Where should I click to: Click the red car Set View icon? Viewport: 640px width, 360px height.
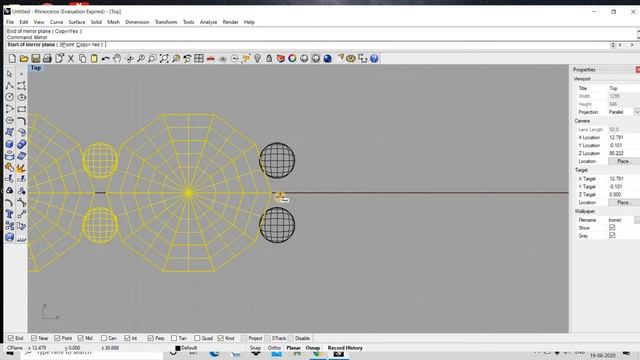pos(211,58)
